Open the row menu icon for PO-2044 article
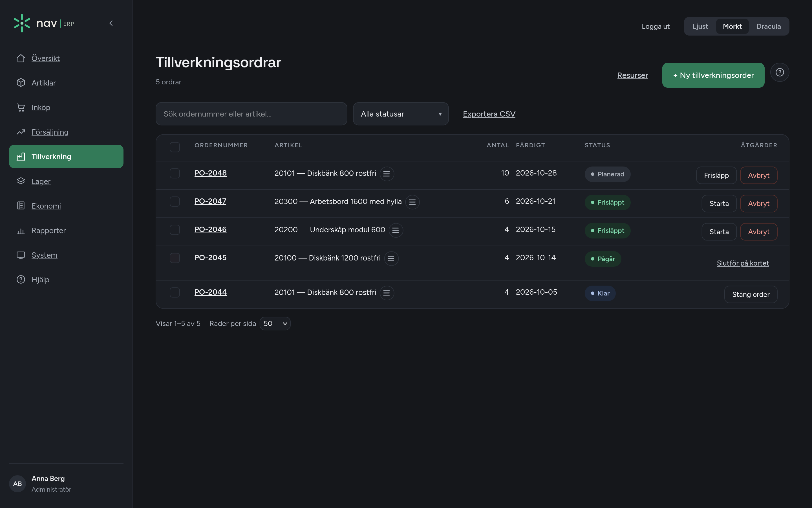 387,293
